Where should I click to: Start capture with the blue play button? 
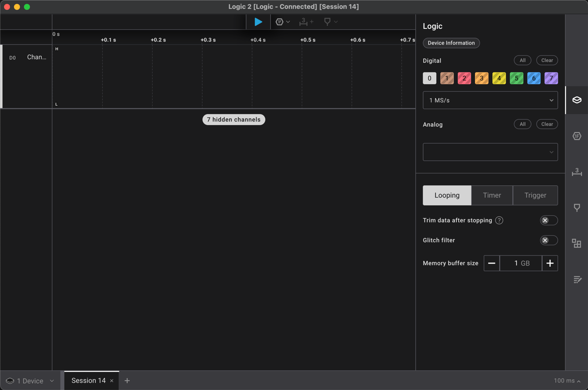tap(258, 22)
